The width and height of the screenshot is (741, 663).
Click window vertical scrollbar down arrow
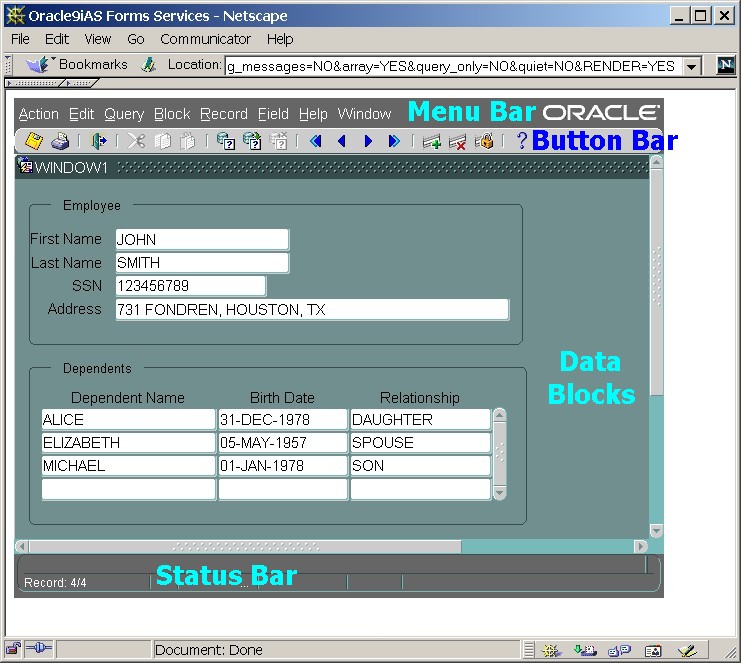pyautogui.click(x=656, y=531)
